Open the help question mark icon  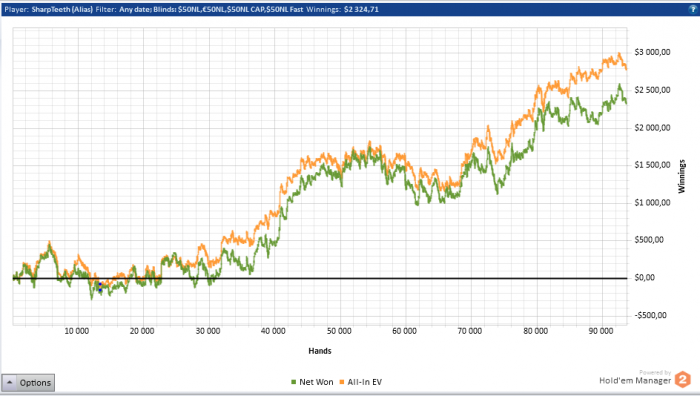(x=693, y=8)
